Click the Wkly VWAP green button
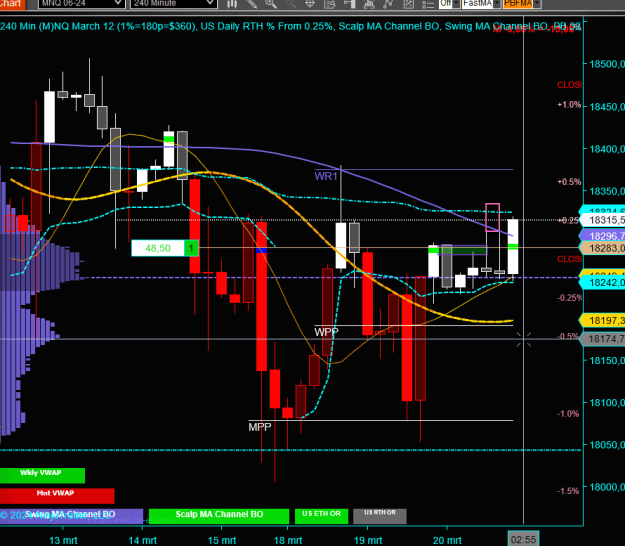The image size is (625, 546). click(42, 475)
